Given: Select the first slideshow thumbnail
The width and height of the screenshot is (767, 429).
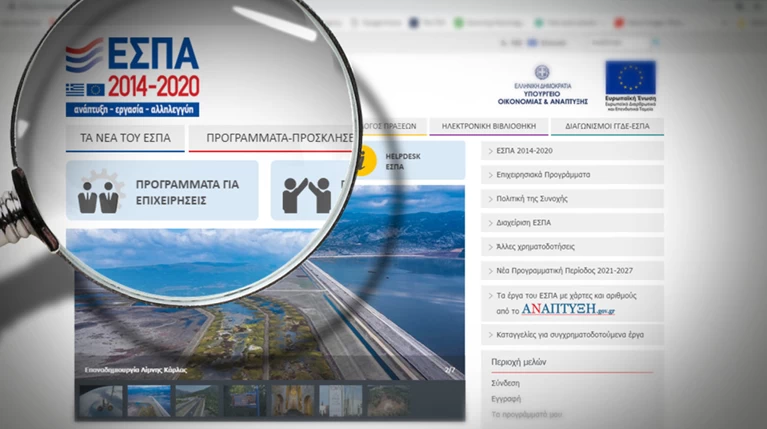Looking at the screenshot, I should (101, 401).
